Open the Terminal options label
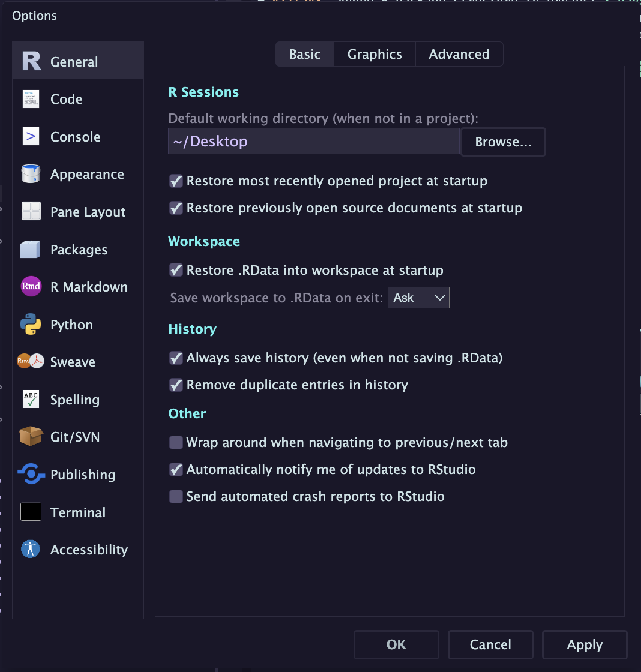Image resolution: width=641 pixels, height=672 pixels. click(78, 512)
